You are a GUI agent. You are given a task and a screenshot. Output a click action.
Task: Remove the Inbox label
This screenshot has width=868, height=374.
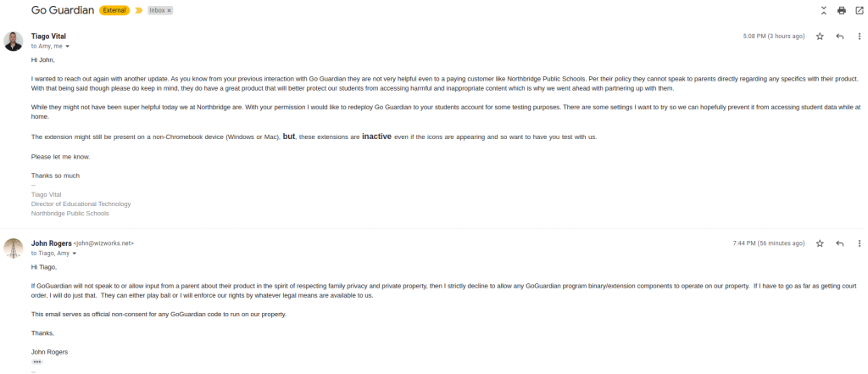click(169, 10)
